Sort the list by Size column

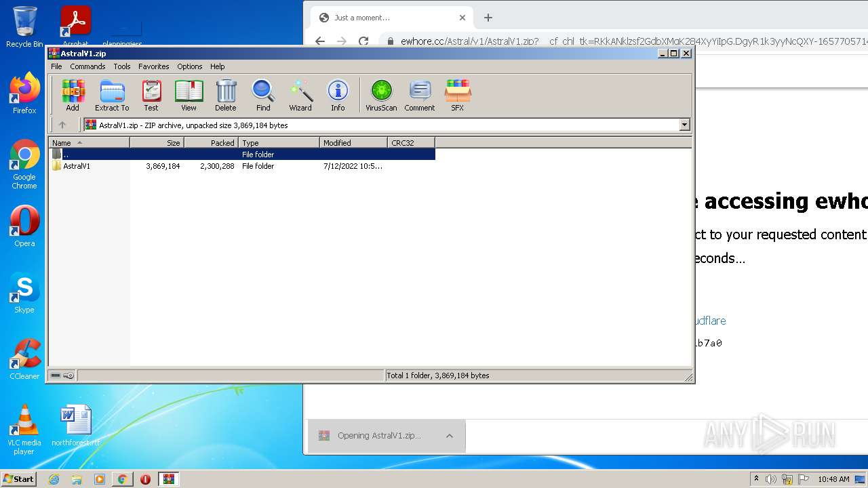(x=157, y=142)
